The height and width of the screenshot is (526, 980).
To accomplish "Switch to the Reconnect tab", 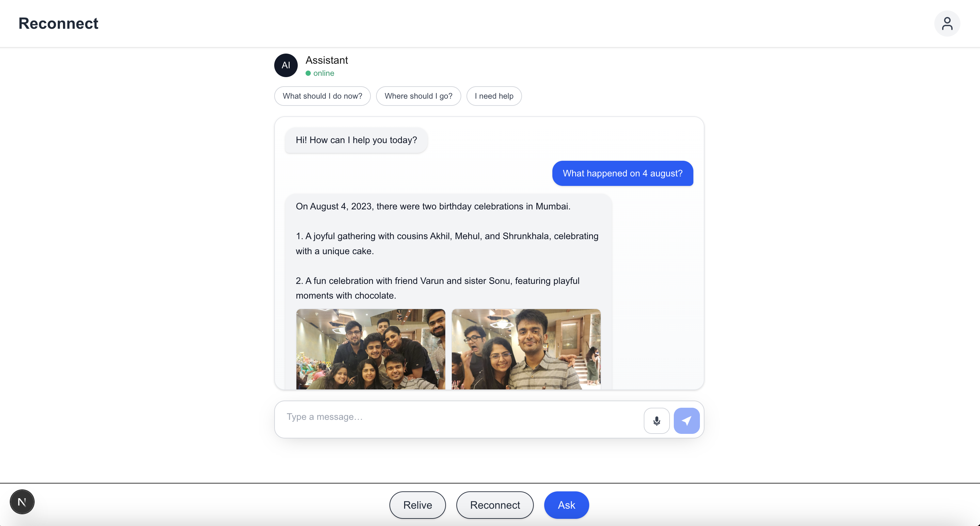I will (495, 505).
